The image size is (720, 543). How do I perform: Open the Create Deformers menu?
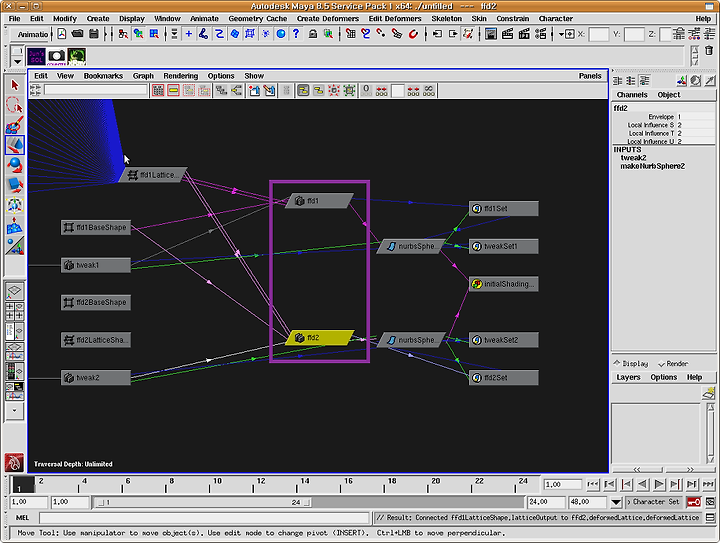tap(327, 19)
